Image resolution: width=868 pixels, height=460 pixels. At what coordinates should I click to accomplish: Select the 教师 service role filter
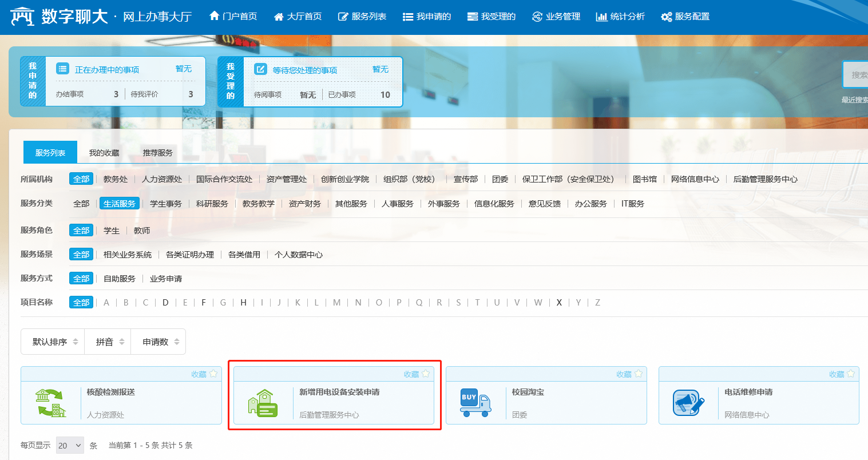point(142,231)
